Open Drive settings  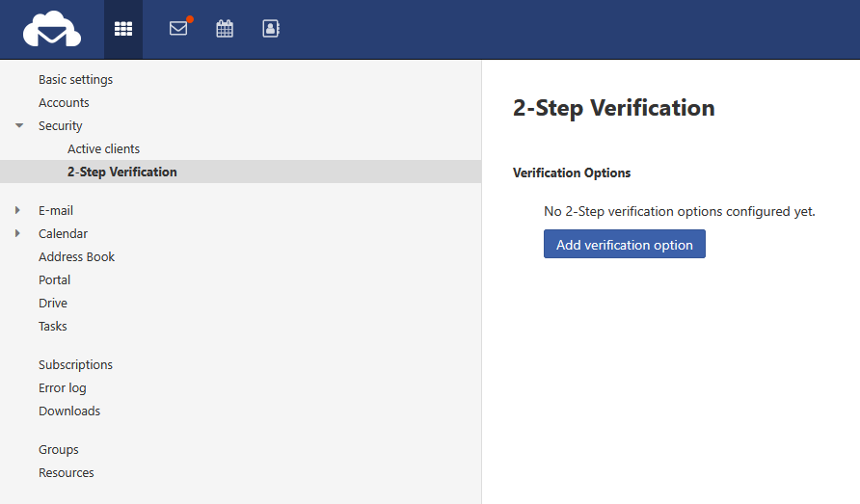[x=53, y=304]
